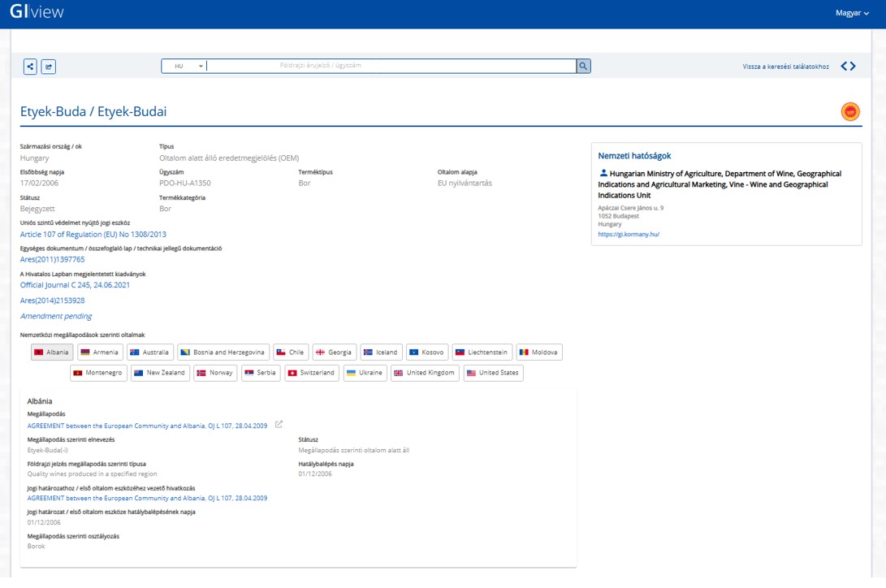Image resolution: width=886 pixels, height=588 pixels.
Task: Click the export icon beside share
Action: click(49, 67)
